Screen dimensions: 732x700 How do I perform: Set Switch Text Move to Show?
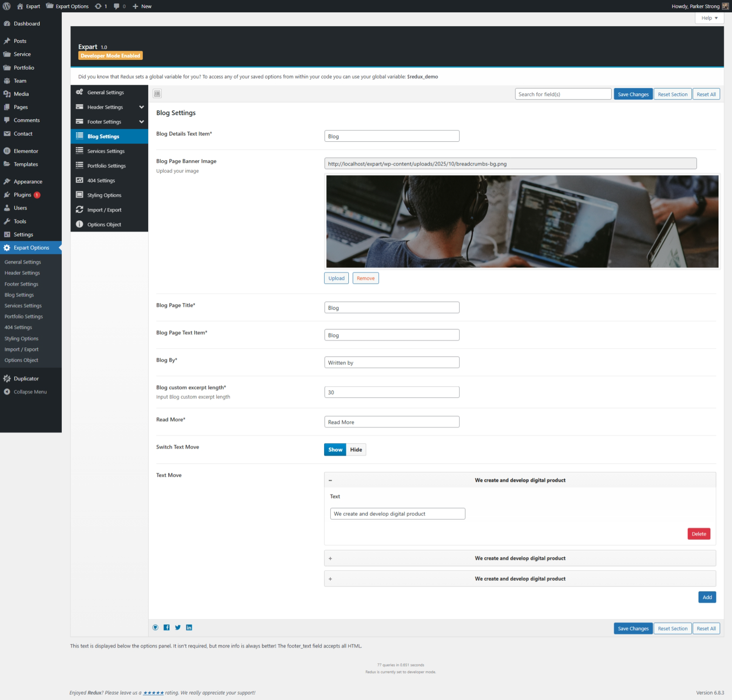point(335,449)
